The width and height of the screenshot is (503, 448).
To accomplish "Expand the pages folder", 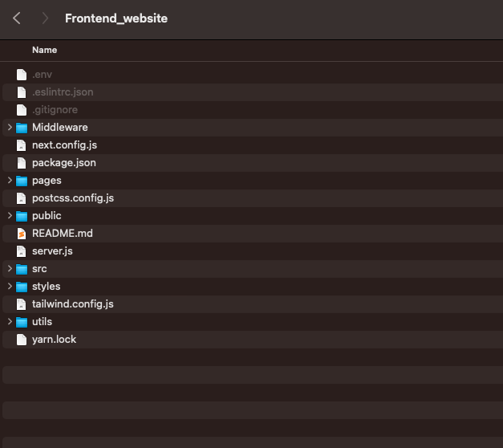I will click(9, 181).
